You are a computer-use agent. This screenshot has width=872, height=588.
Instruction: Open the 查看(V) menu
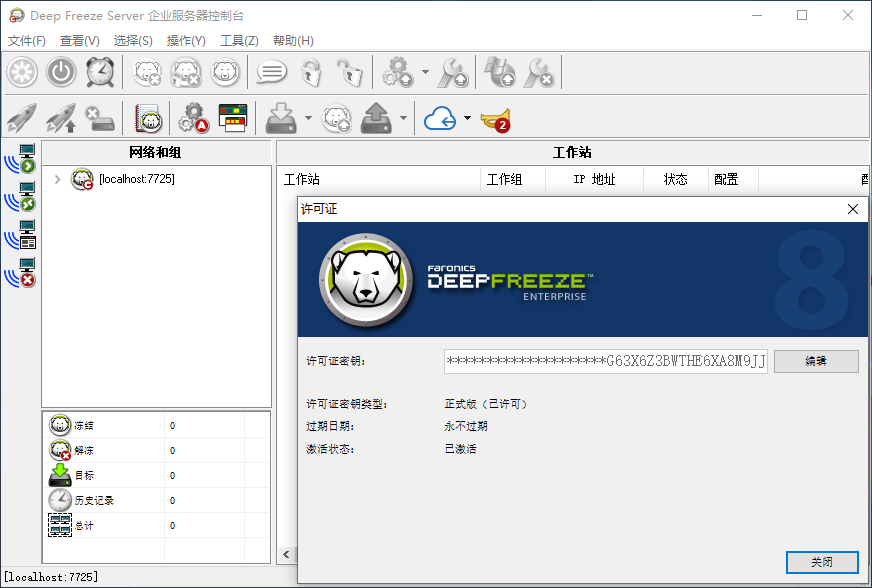[80, 41]
